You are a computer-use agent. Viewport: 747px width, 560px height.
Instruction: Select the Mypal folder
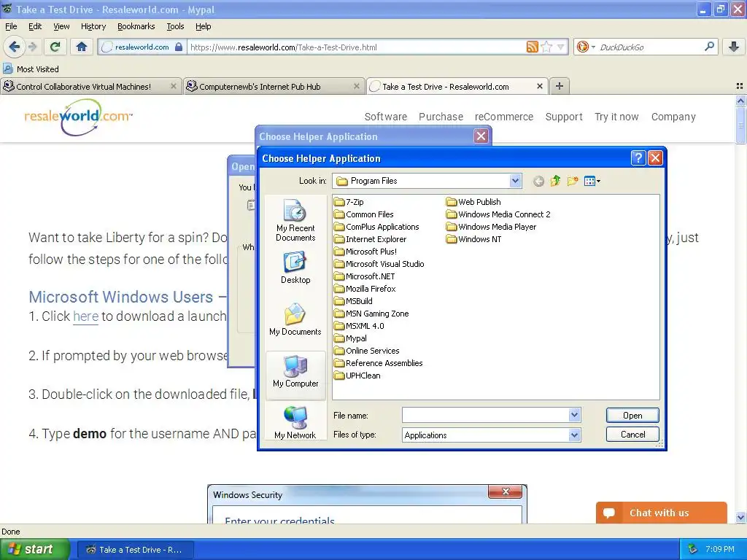(351, 338)
